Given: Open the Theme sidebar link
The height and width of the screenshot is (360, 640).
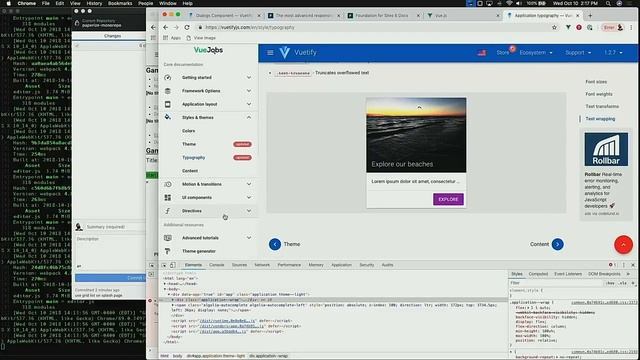Looking at the screenshot, I should [x=189, y=144].
